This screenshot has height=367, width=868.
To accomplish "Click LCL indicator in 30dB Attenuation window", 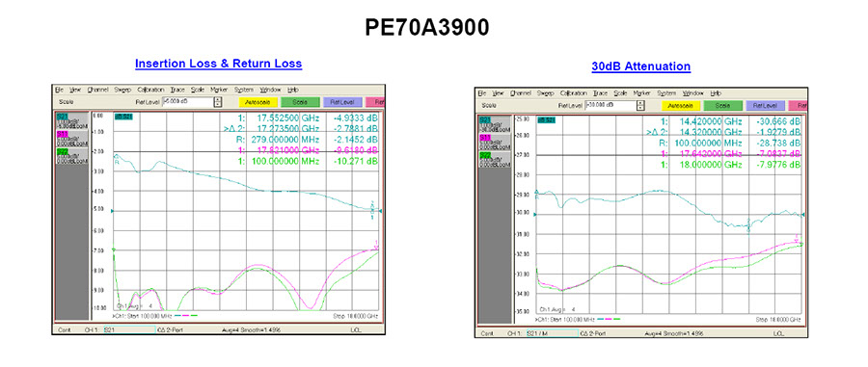I will pyautogui.click(x=779, y=334).
